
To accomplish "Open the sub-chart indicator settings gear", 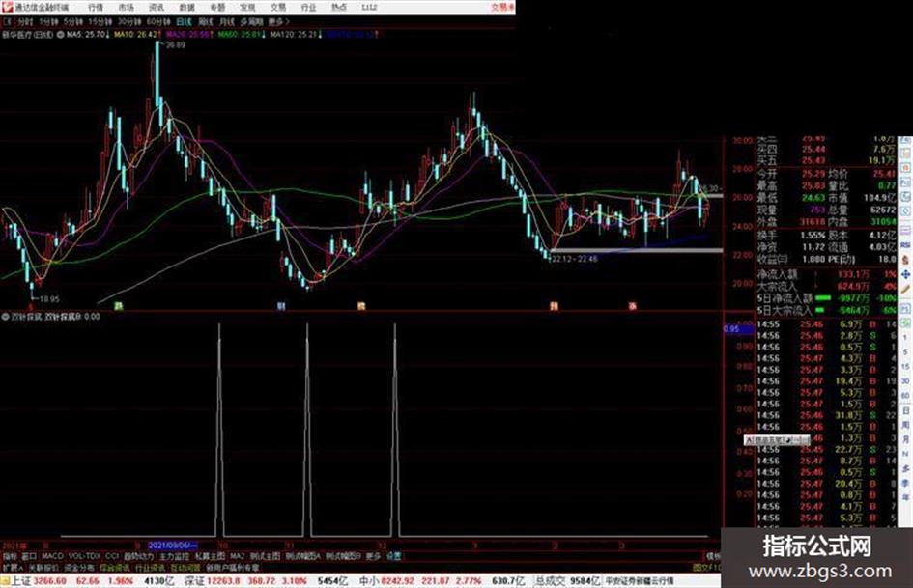I will [x=5, y=316].
